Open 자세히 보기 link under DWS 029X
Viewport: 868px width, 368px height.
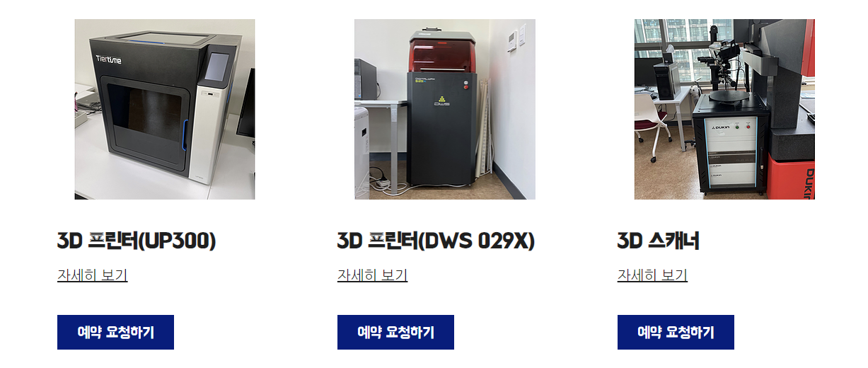(372, 275)
